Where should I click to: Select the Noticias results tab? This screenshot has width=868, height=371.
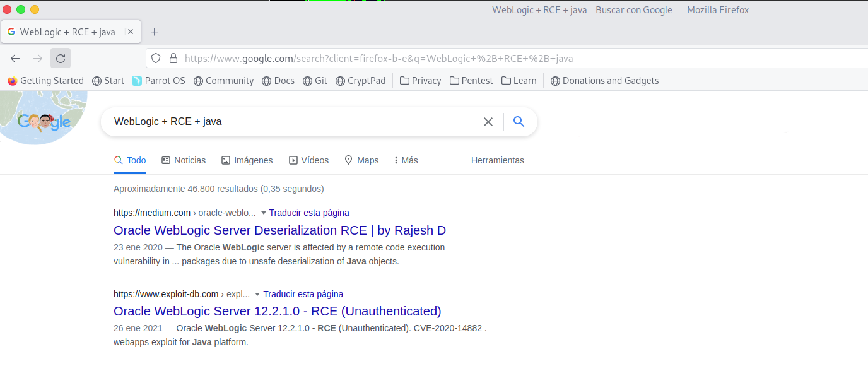point(184,160)
